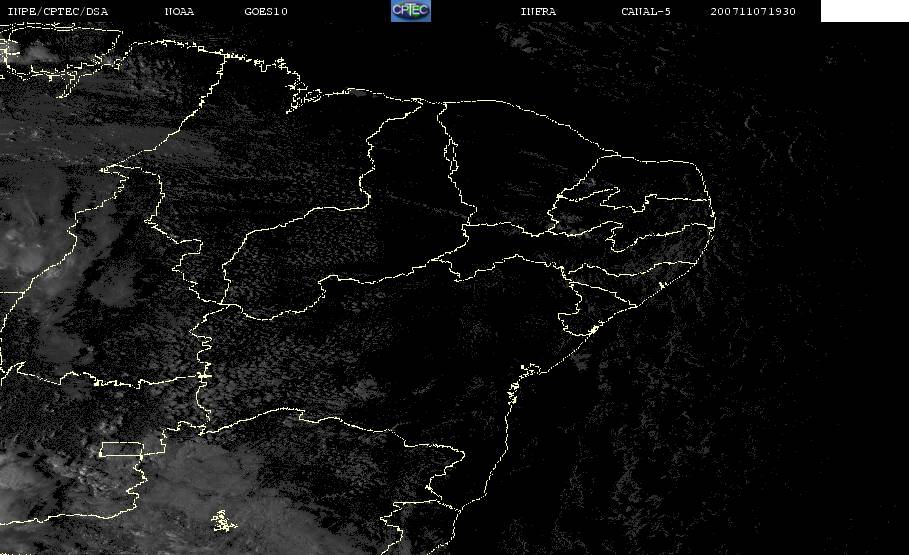This screenshot has height=555, width=909.
Task: Click the INFRA label in header
Action: [538, 12]
